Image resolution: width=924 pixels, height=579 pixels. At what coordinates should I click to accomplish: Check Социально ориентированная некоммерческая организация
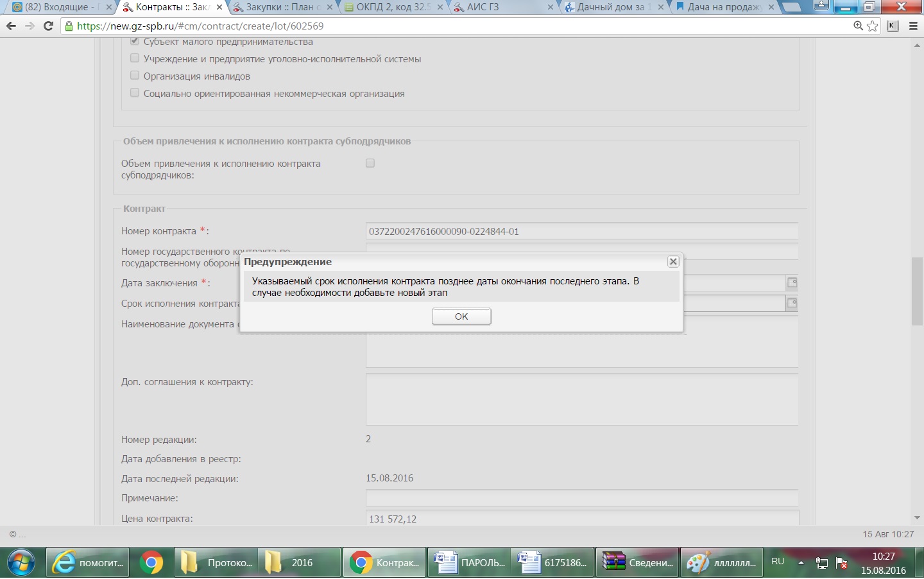[x=135, y=92]
